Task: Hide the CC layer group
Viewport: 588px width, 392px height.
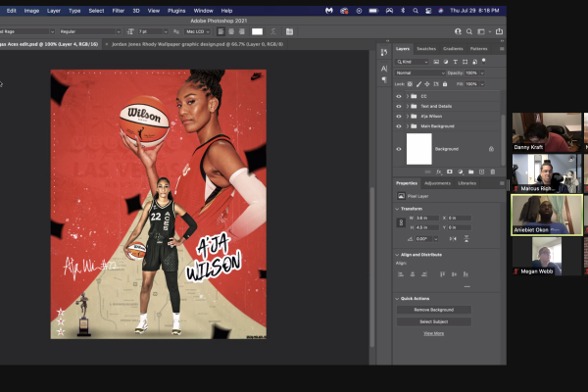Action: tap(399, 96)
